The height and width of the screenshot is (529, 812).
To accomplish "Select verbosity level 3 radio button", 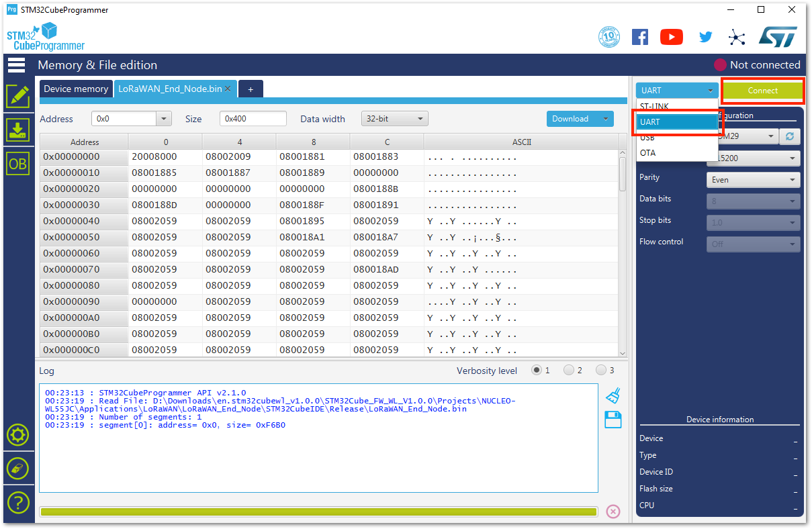I will click(600, 370).
